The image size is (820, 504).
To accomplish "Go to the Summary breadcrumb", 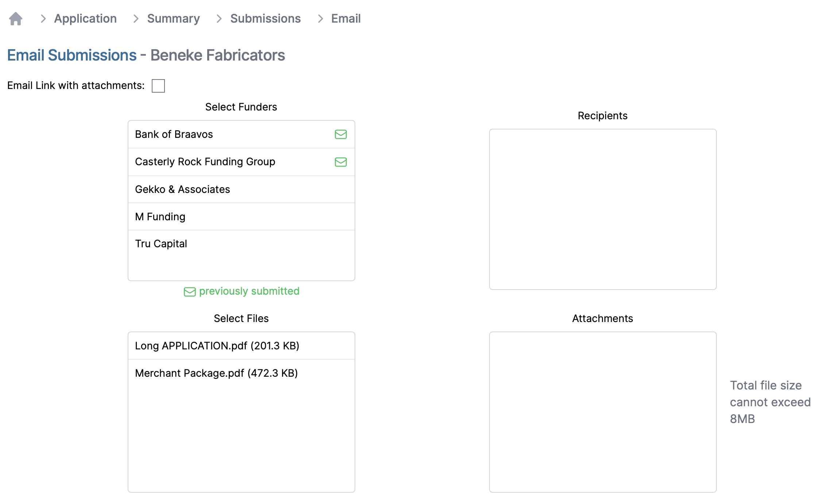I will [x=173, y=19].
